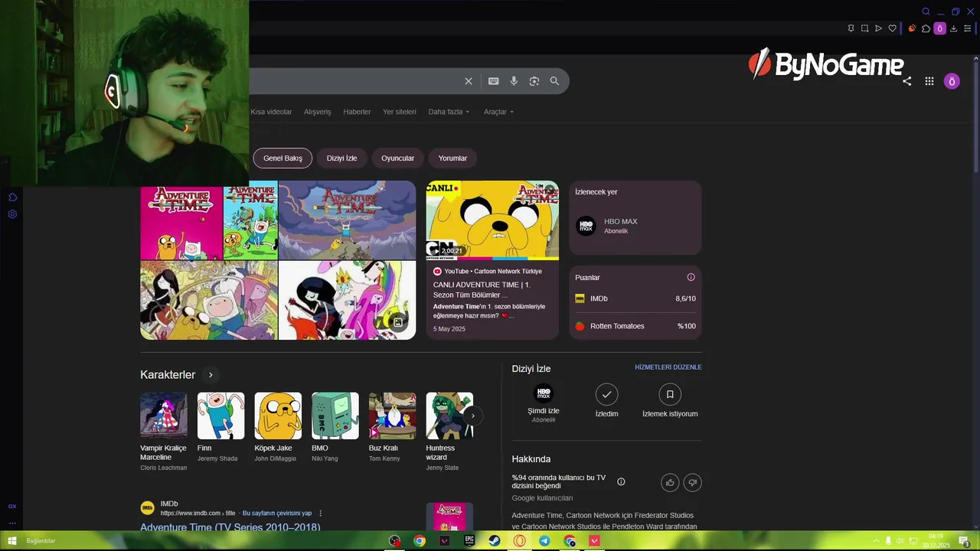Open sidebar settings gear icon
The height and width of the screenshot is (551, 980).
[x=12, y=214]
